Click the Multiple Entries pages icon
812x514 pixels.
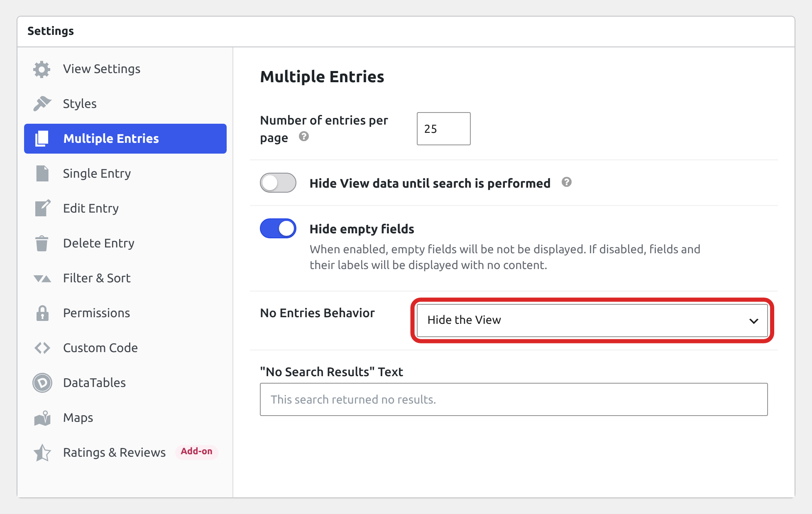coord(42,139)
